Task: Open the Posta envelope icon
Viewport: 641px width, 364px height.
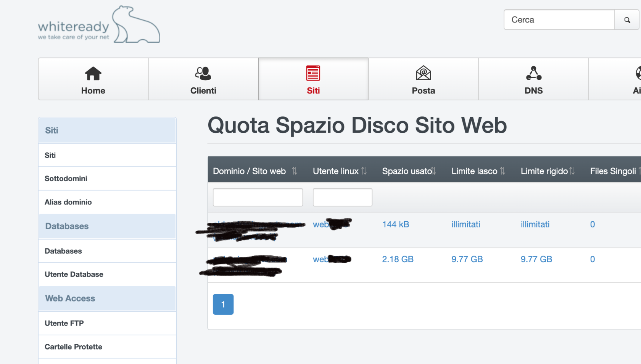Action: 424,73
